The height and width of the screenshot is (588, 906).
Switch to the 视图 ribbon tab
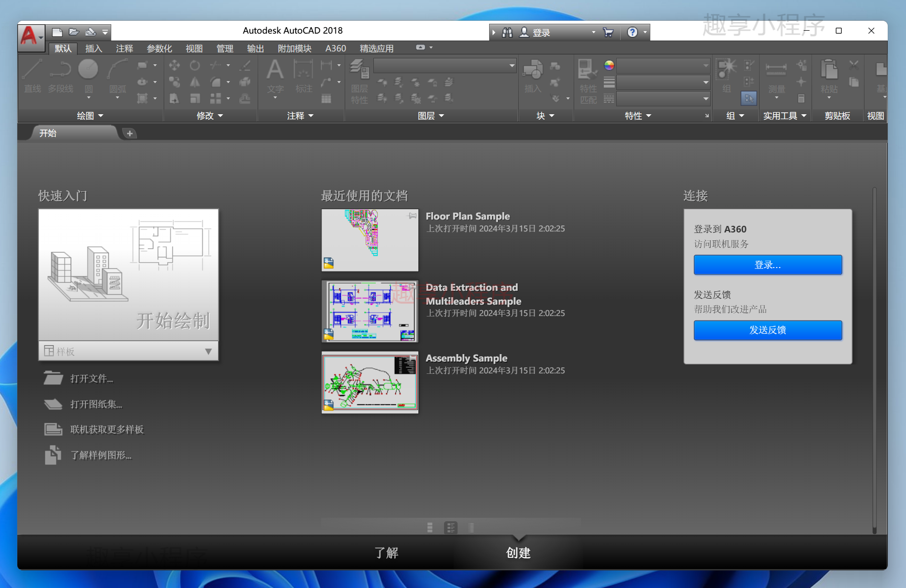pyautogui.click(x=194, y=48)
